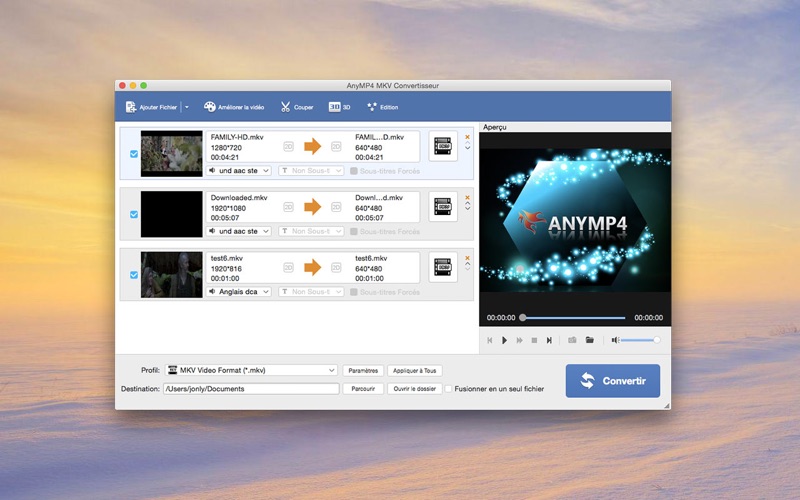
Task: Select the Downloaded.mkv black thumbnail
Action: (x=171, y=214)
